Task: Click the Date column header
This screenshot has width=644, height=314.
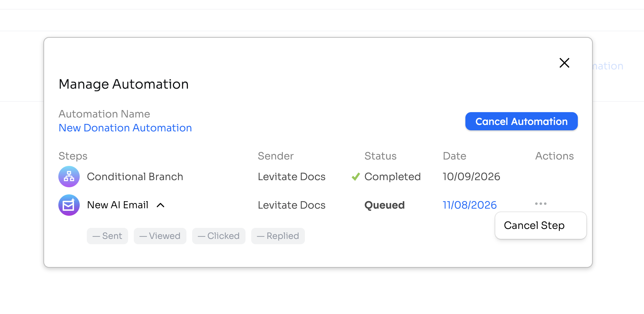Action: 454,156
